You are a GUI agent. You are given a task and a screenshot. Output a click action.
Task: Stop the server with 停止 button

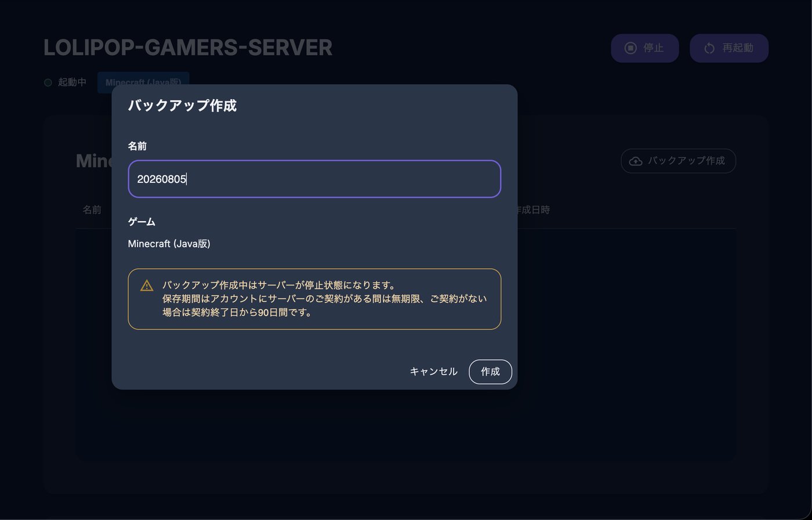click(645, 48)
